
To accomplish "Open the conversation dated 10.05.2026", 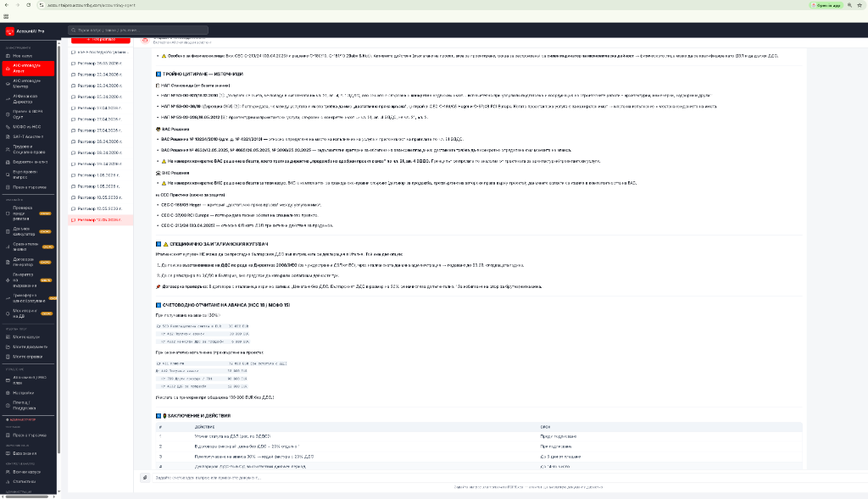I will 100,197.
